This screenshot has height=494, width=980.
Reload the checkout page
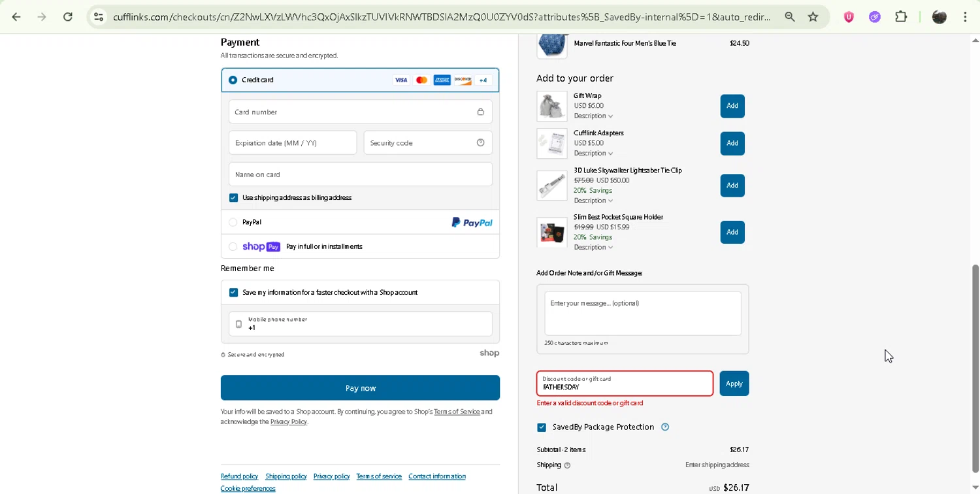(x=68, y=17)
